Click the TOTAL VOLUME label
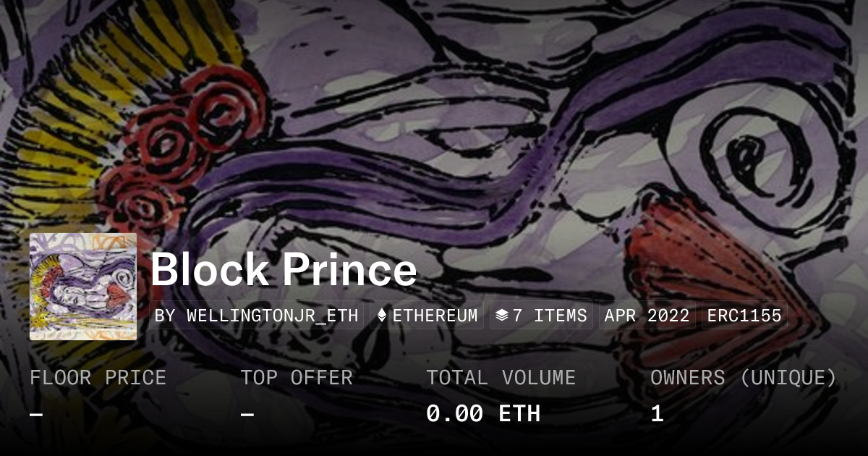 [501, 378]
